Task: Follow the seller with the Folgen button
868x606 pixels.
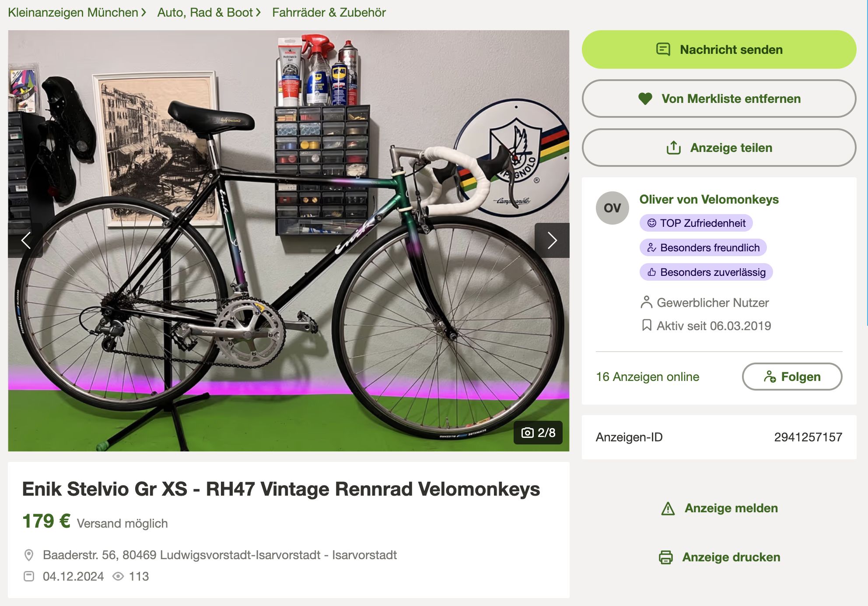Action: 792,377
